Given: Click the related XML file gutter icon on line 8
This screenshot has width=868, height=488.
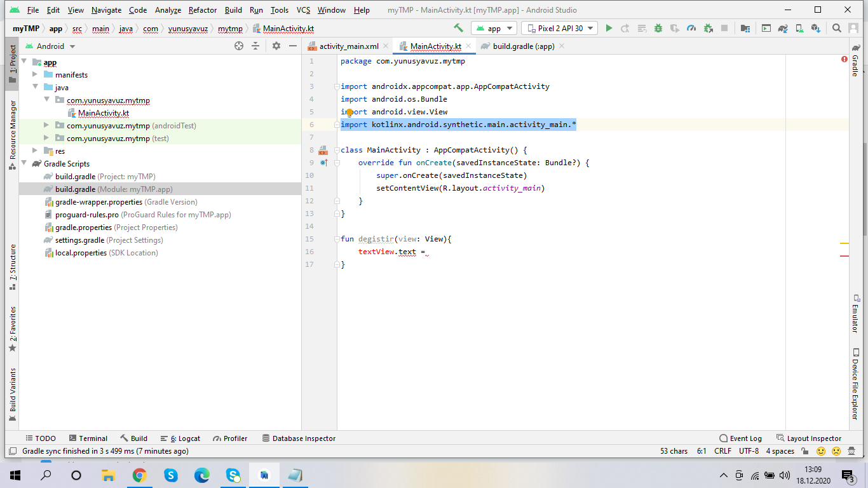Looking at the screenshot, I should [x=323, y=151].
